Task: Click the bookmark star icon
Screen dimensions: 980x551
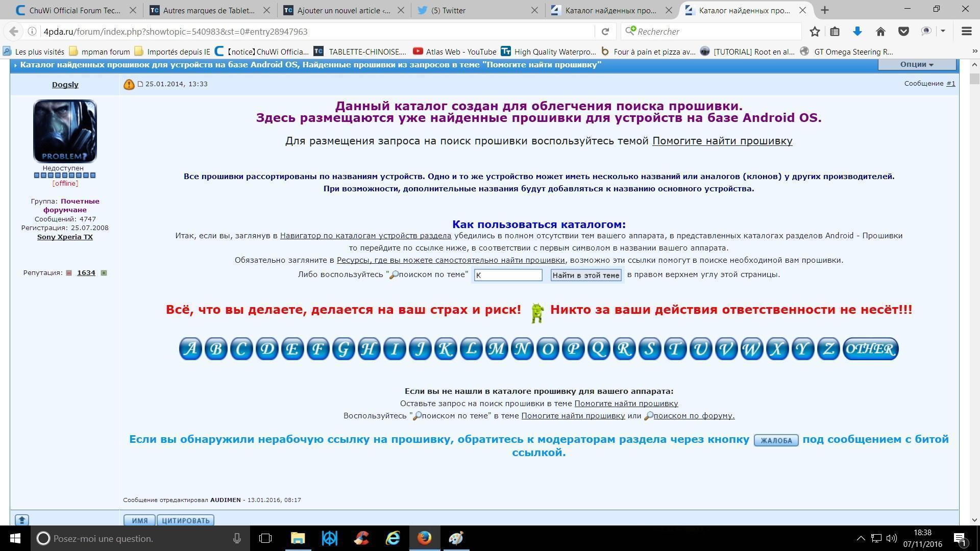Action: [x=815, y=32]
